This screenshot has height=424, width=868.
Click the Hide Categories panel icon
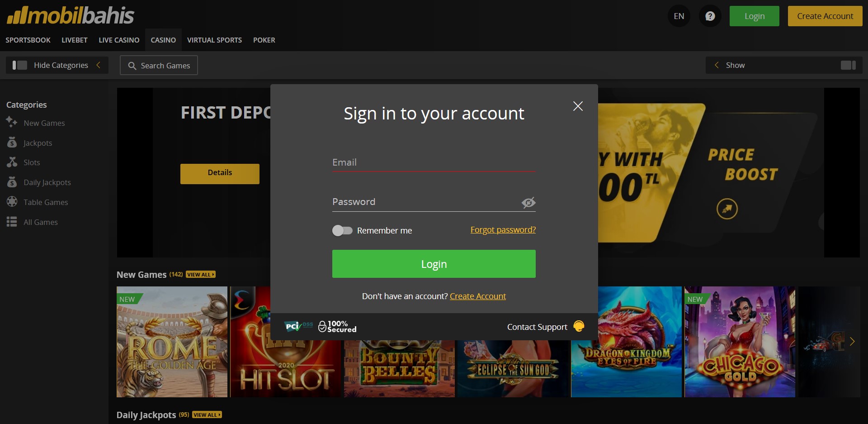pyautogui.click(x=19, y=65)
